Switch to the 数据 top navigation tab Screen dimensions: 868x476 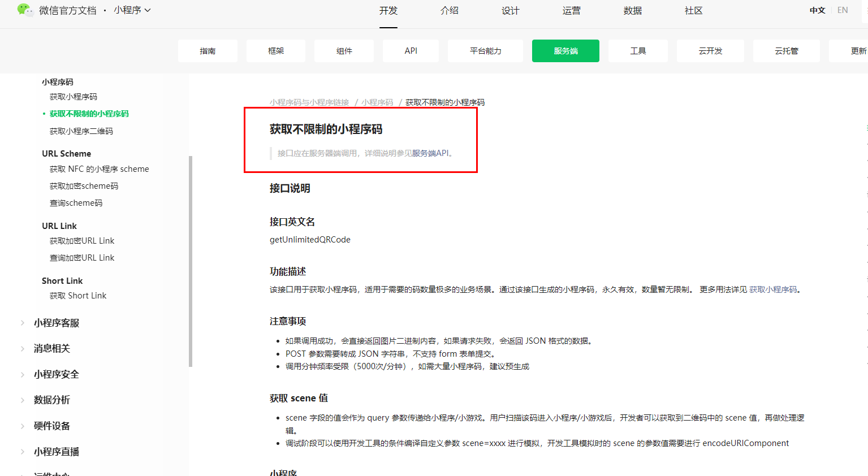[633, 11]
